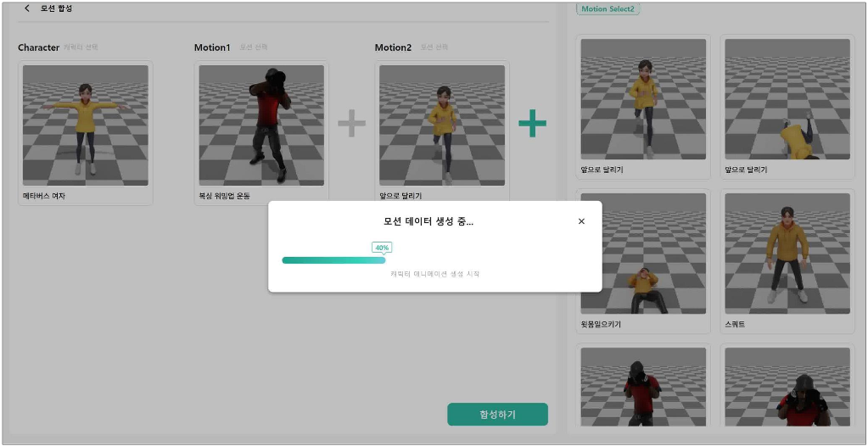Click the 메타버스 여자 caption text

pyautogui.click(x=44, y=196)
